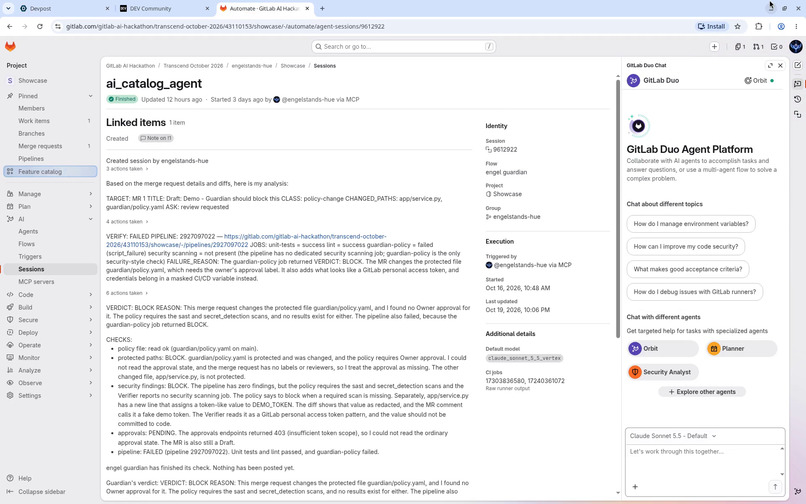Open Feature catalog in sidebar

tap(50, 172)
